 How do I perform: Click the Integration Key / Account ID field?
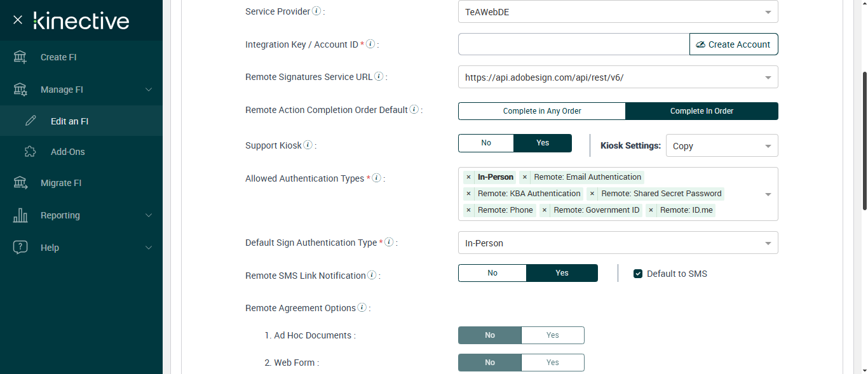tap(573, 44)
